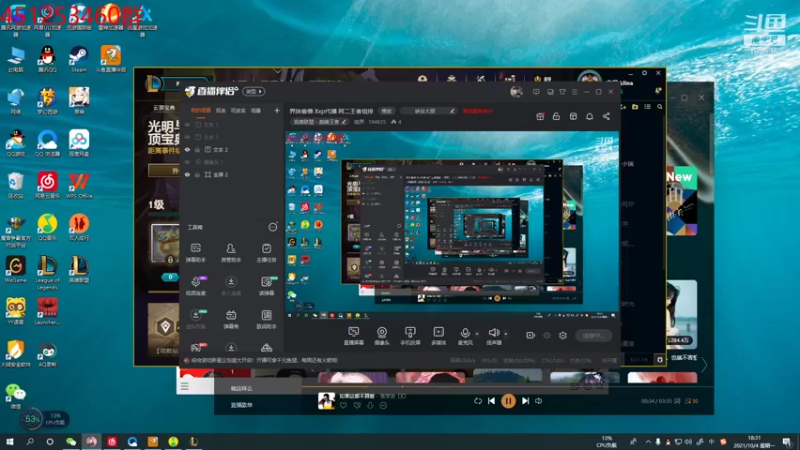Expand the mode button beside 直播伴侣 logo

coord(254,91)
